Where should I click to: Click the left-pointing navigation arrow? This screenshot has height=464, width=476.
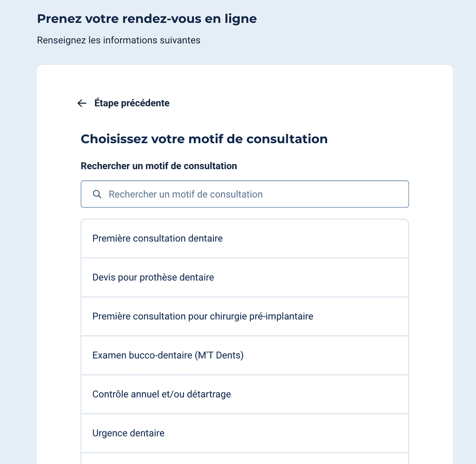[82, 103]
